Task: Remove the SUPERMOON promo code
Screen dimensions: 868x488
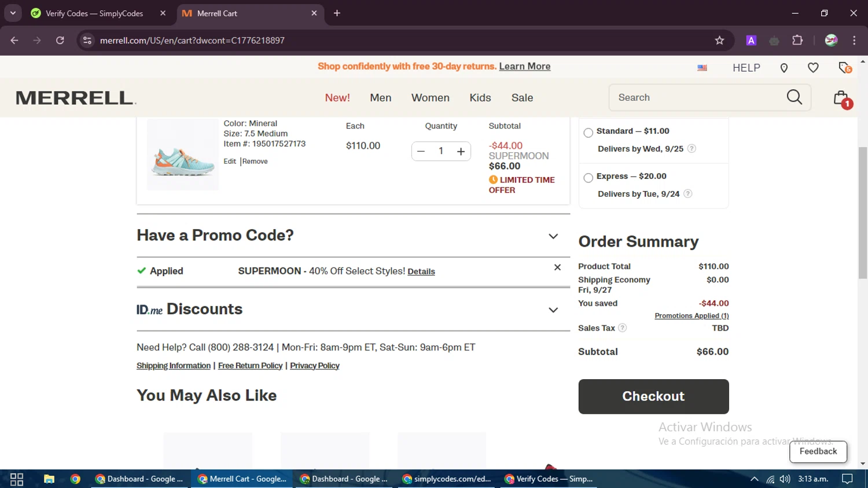Action: point(557,267)
